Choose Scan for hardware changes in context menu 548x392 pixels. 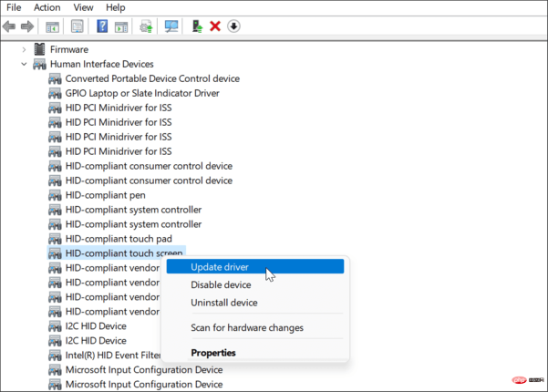click(255, 327)
